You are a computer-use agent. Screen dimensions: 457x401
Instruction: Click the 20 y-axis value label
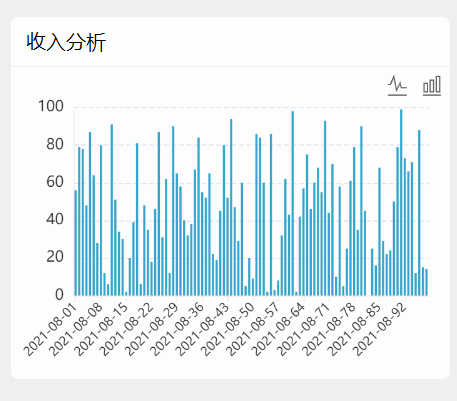coord(55,257)
